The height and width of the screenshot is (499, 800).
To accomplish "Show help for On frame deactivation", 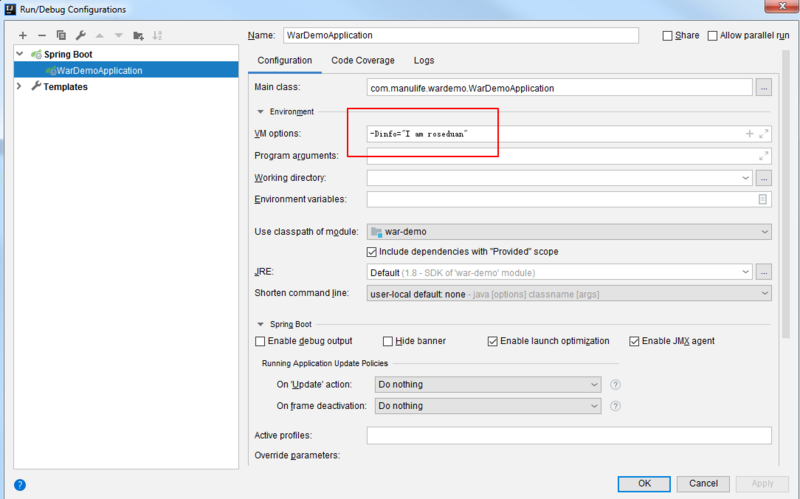I will coord(615,406).
